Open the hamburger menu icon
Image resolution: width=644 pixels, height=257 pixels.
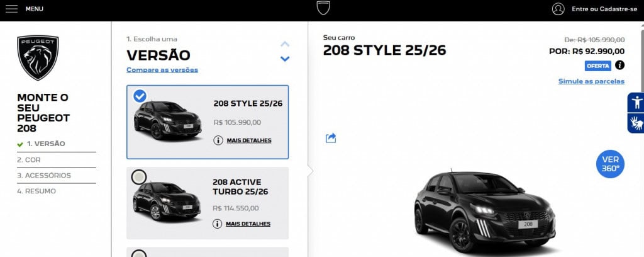(x=11, y=9)
